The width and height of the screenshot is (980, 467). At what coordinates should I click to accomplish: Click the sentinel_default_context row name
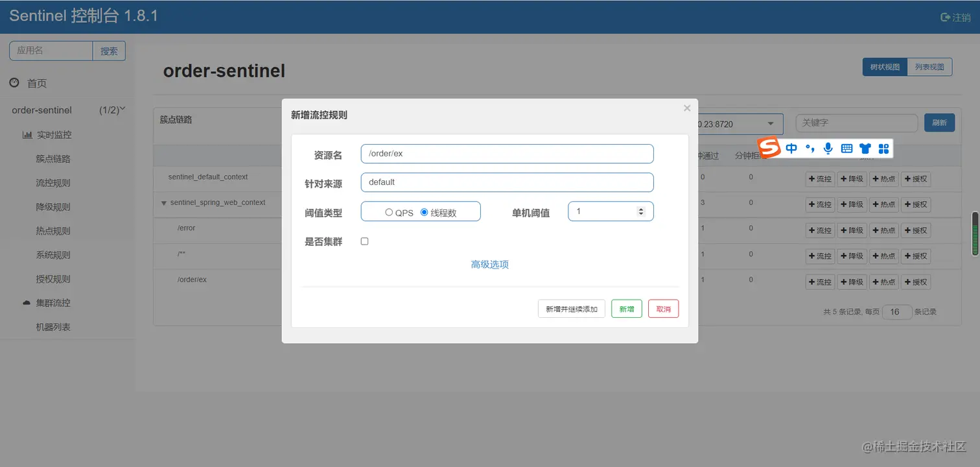pyautogui.click(x=208, y=176)
